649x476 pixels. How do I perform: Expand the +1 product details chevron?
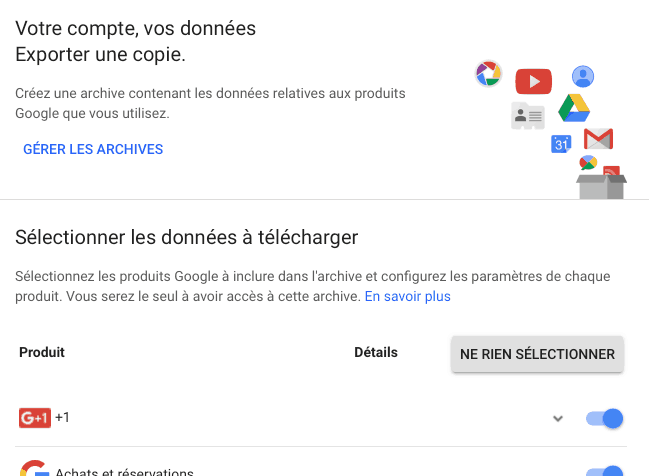[558, 418]
